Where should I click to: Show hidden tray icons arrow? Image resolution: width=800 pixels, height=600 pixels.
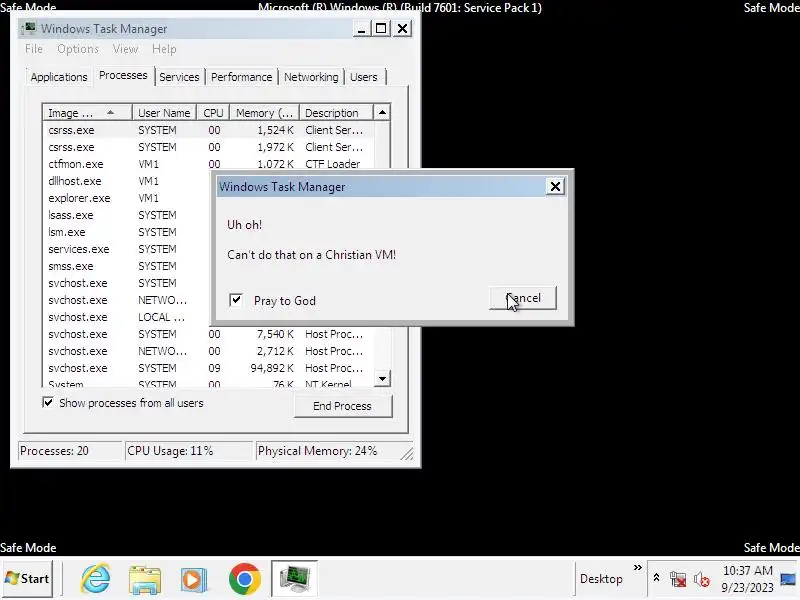[x=657, y=578]
